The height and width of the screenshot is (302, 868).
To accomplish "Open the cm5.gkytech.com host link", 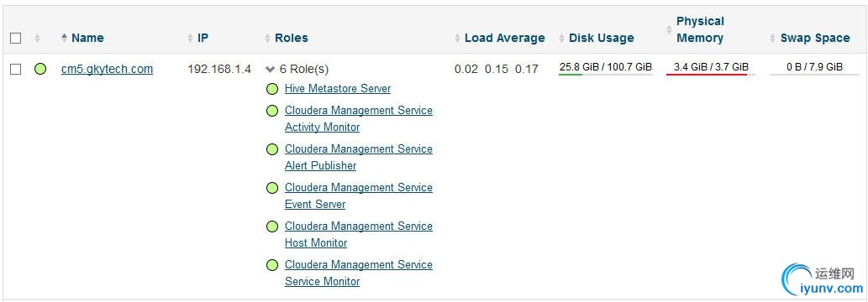I will 107,69.
